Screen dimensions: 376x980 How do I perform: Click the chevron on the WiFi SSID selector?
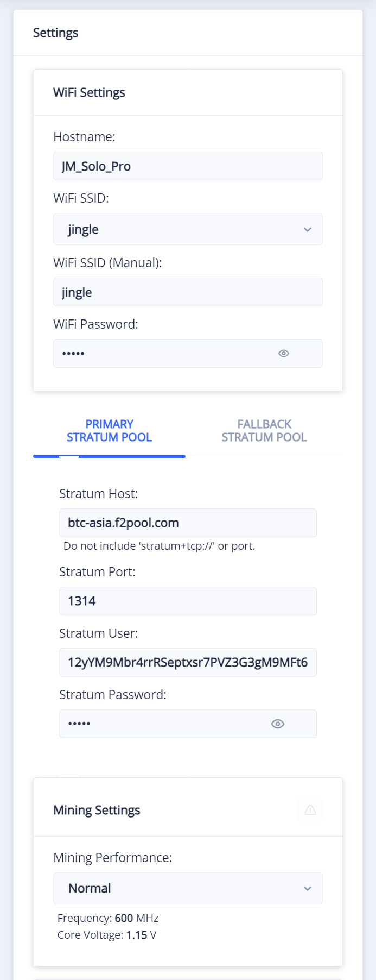coord(308,229)
